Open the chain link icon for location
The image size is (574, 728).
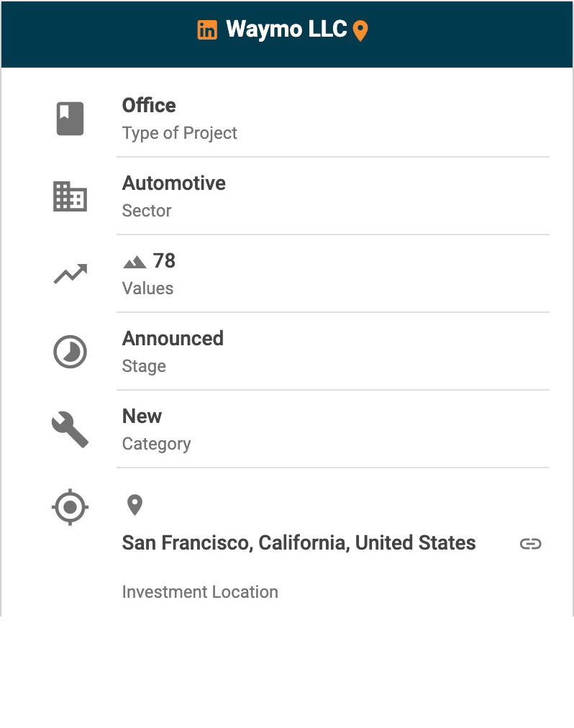coord(530,544)
